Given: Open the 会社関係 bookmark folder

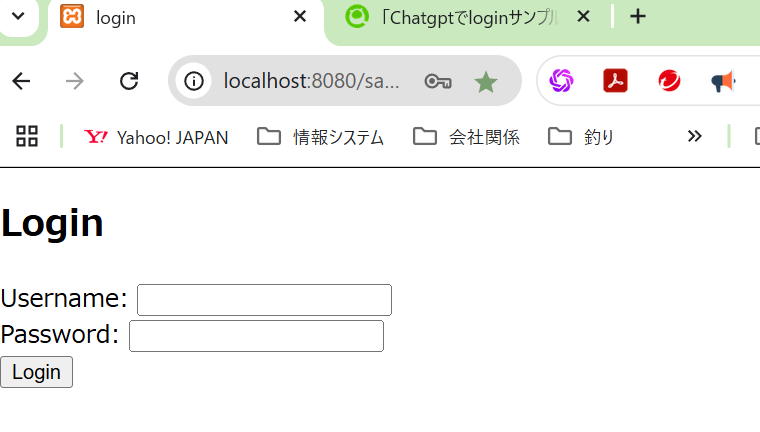Looking at the screenshot, I should (x=466, y=137).
